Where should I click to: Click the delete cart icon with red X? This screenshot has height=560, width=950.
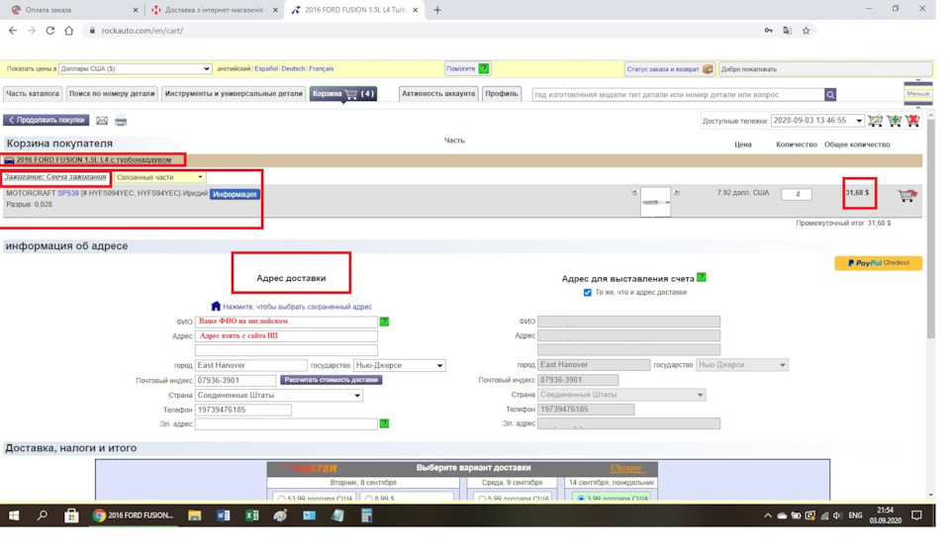click(x=912, y=121)
